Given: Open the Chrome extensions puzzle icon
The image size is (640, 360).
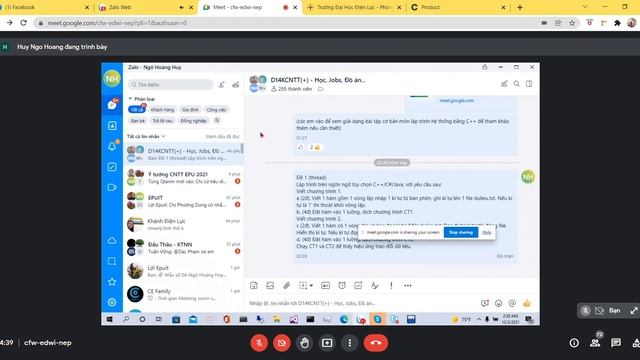Looking at the screenshot, I should tap(617, 23).
